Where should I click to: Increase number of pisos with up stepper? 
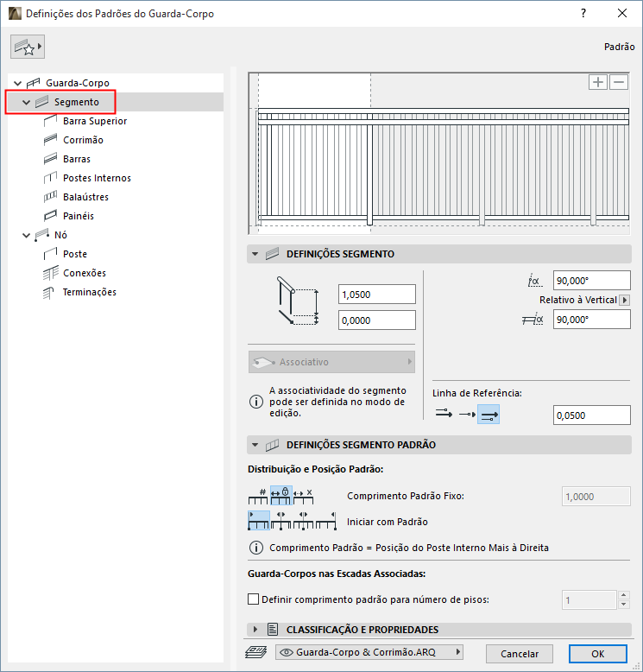623,595
